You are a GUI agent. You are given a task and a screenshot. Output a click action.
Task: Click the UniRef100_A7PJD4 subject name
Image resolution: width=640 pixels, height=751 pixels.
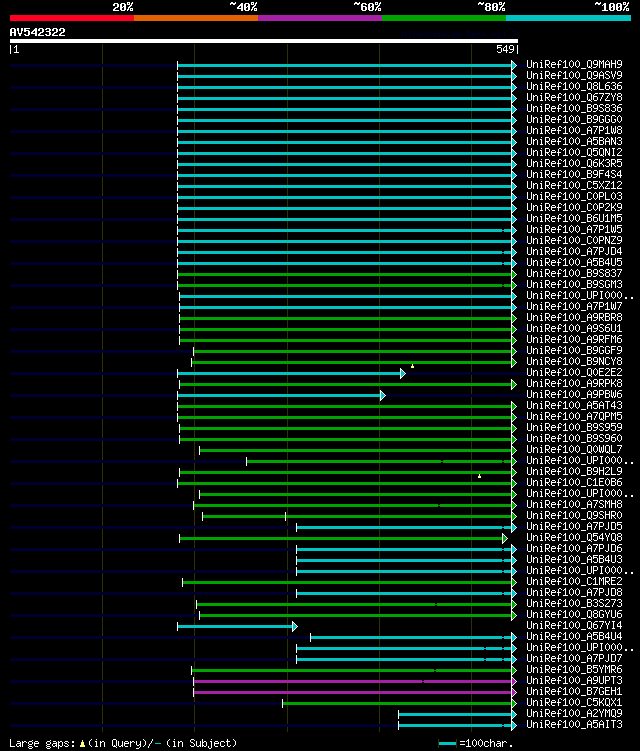tap(574, 251)
